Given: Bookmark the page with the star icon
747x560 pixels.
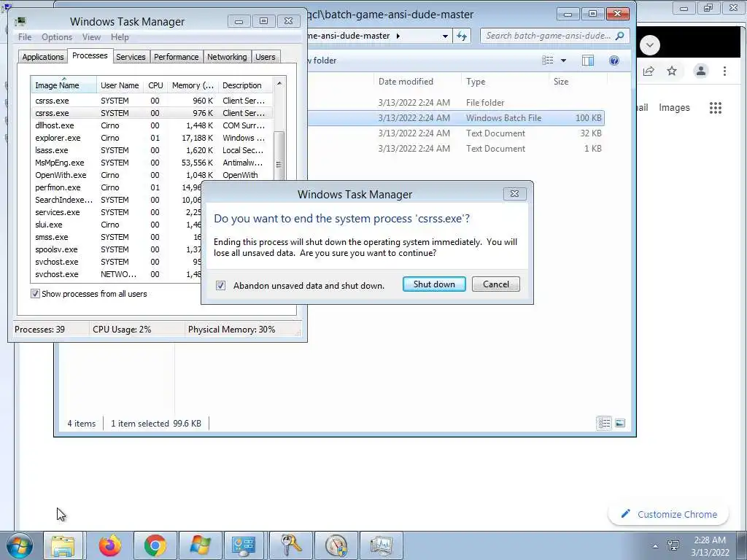Looking at the screenshot, I should pyautogui.click(x=672, y=71).
